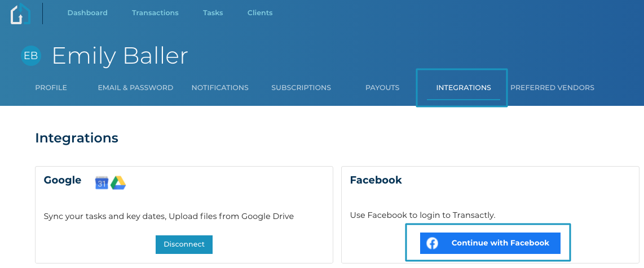Go to Transactions in top navigation
Viewport: 644px width, 268px height.
point(155,13)
